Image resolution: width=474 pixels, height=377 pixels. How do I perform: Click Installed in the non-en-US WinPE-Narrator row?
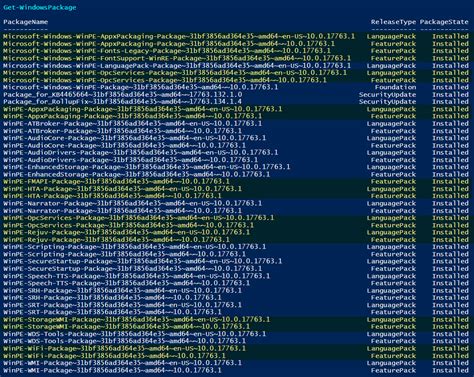pyautogui.click(x=450, y=211)
